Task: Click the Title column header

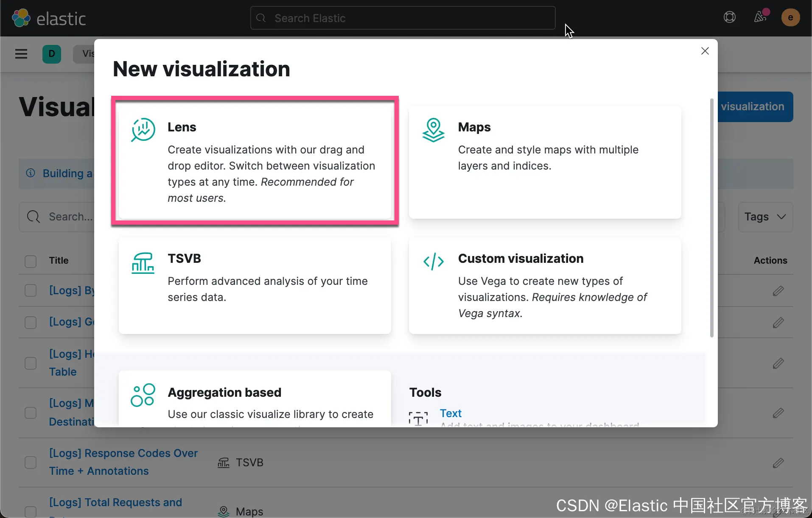Action: (59, 260)
